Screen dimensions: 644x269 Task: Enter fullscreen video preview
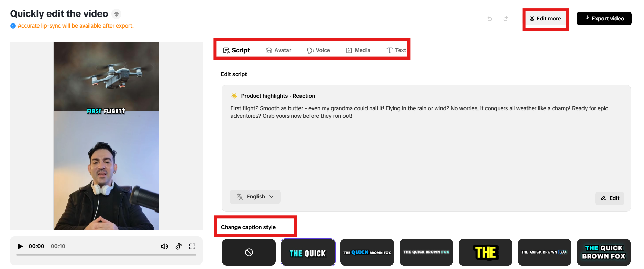point(192,246)
